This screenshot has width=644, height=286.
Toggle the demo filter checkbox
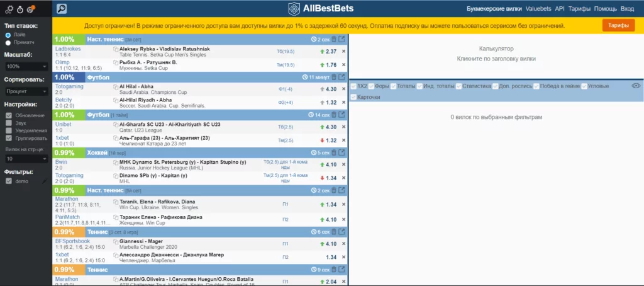9,181
